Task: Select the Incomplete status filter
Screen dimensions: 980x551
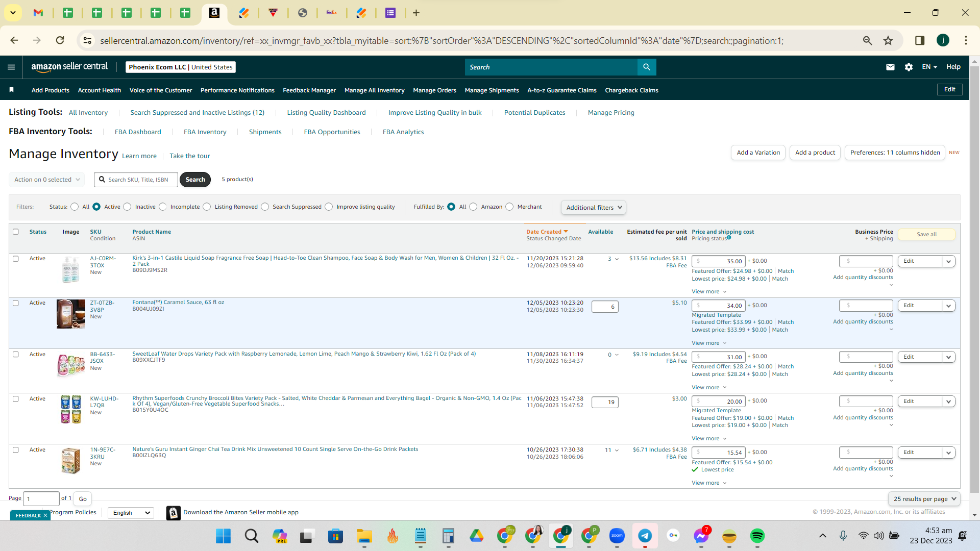Action: [162, 207]
